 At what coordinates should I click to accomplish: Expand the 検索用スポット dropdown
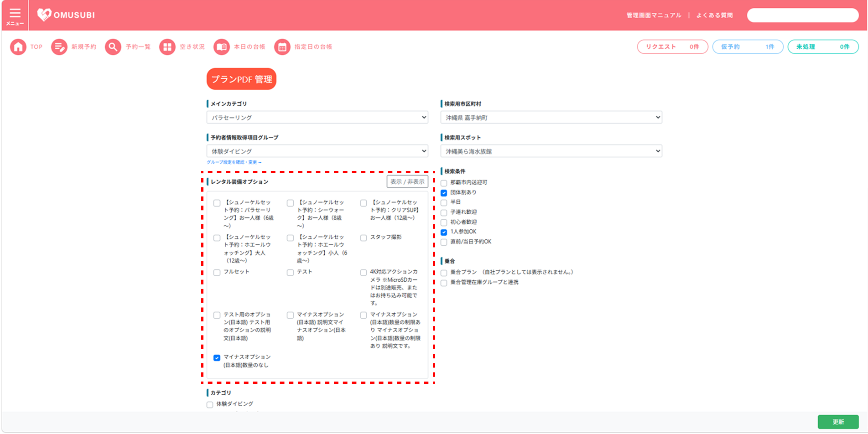point(551,151)
